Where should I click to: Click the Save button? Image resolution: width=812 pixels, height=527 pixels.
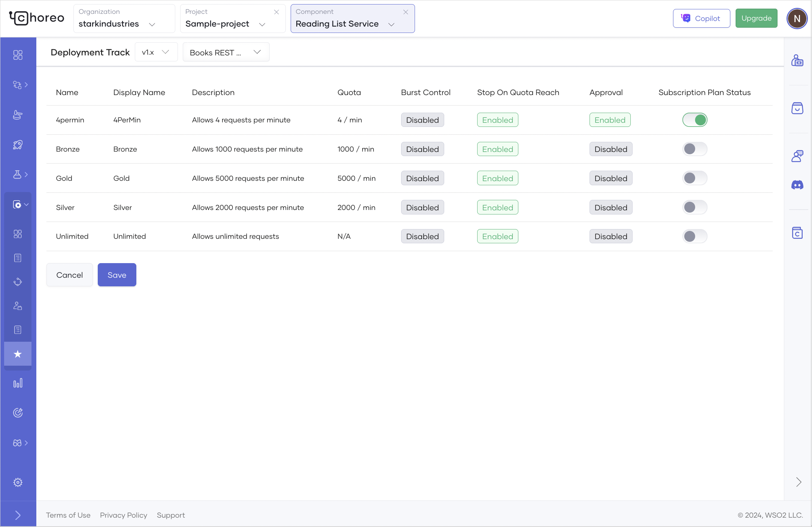click(117, 275)
